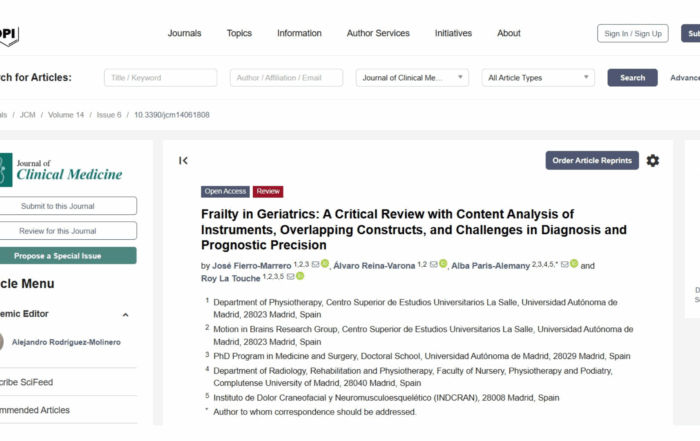Viewport: 700px width, 441px height.
Task: Open the Journals menu
Action: tap(184, 33)
